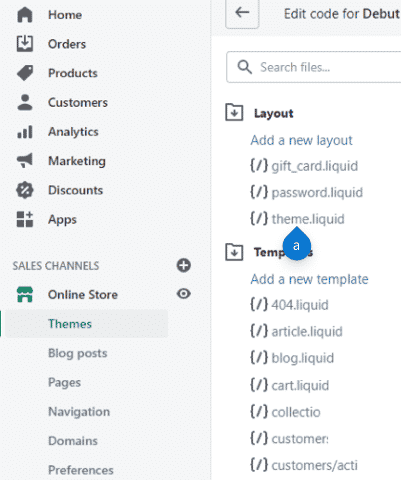Click the Discounts badge icon
The image size is (401, 480).
[x=25, y=190]
